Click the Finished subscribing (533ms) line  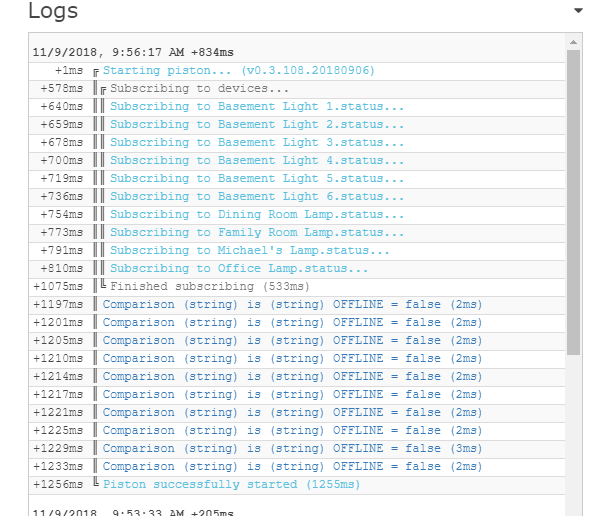210,286
